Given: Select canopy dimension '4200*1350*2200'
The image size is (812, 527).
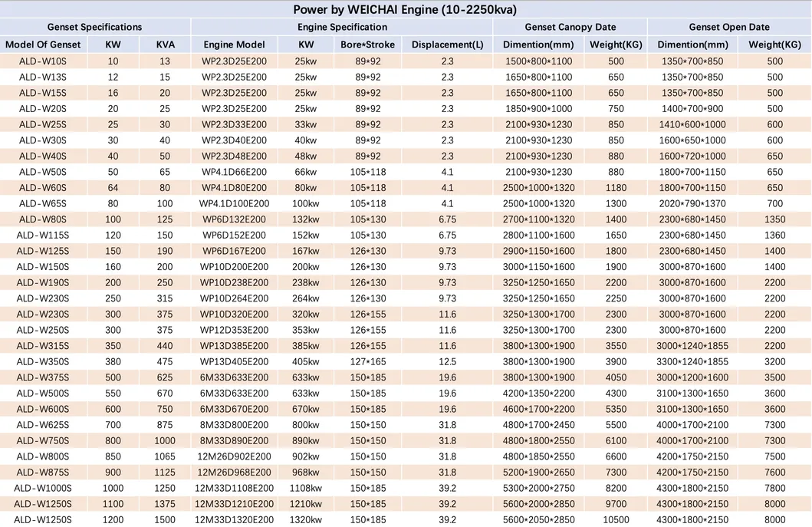Looking at the screenshot, I should click(x=538, y=394).
